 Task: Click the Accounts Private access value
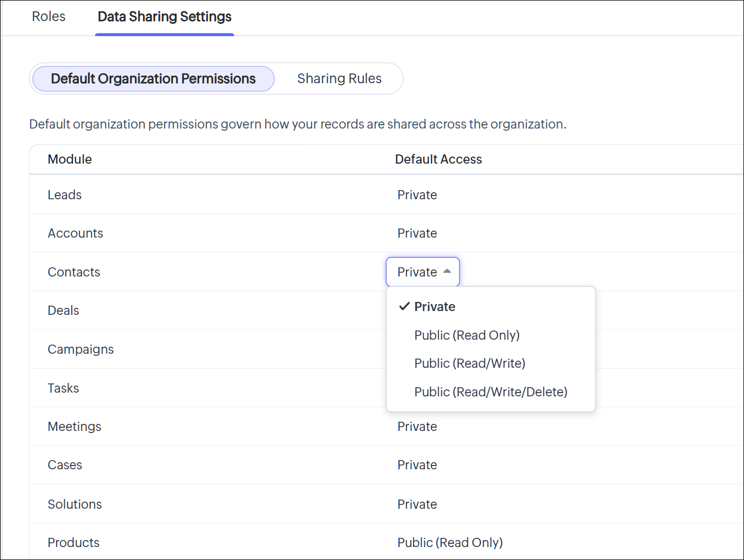[x=417, y=233]
